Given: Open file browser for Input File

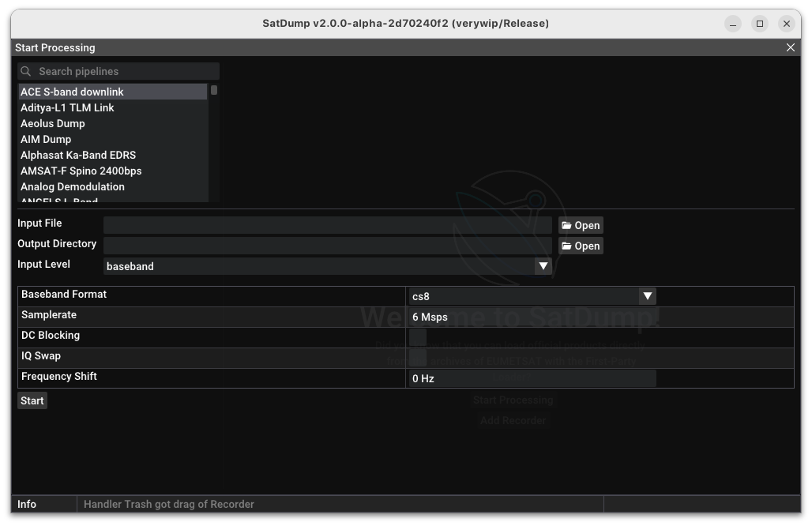Looking at the screenshot, I should [x=581, y=225].
